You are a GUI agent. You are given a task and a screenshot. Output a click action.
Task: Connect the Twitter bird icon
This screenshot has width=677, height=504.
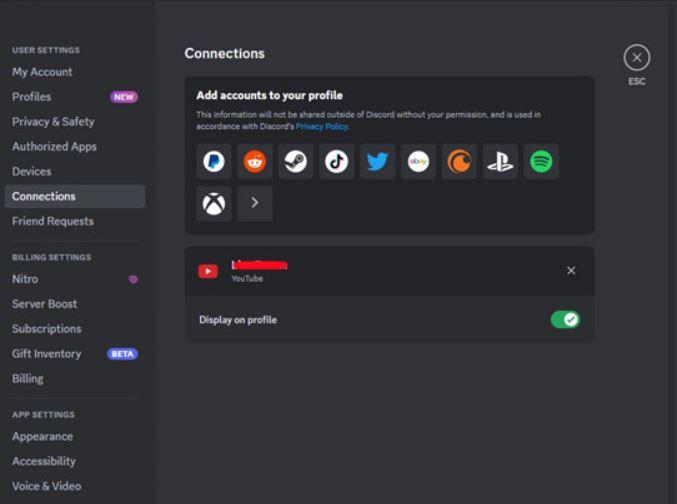coord(377,162)
